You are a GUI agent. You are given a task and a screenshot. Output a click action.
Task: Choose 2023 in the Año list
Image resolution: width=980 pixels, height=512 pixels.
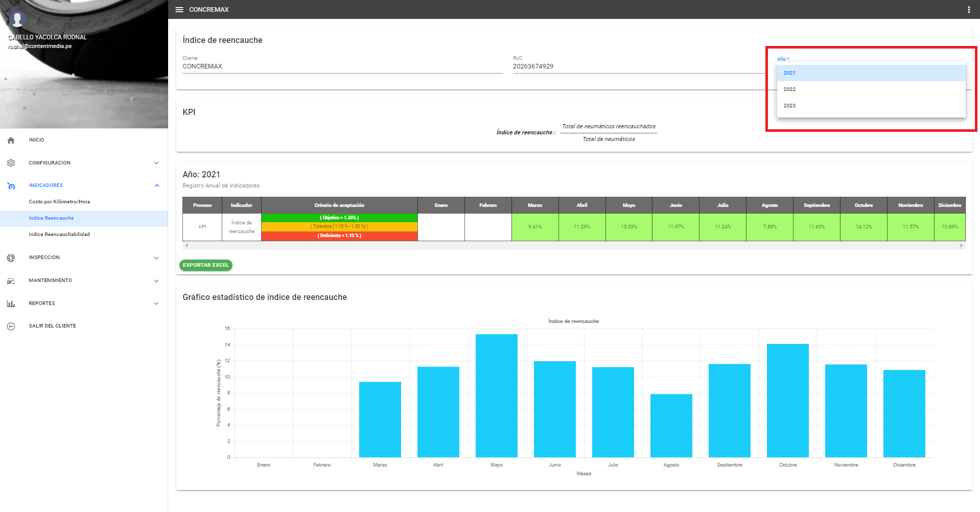tap(789, 106)
